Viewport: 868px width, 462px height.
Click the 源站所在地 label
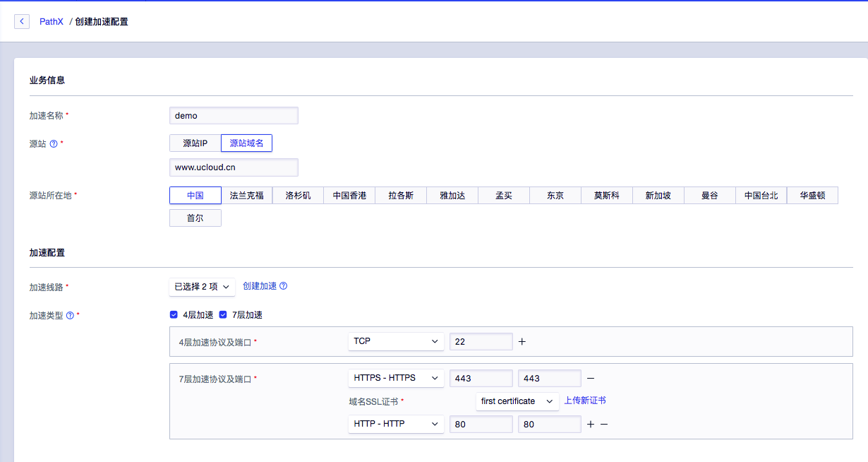coord(50,196)
